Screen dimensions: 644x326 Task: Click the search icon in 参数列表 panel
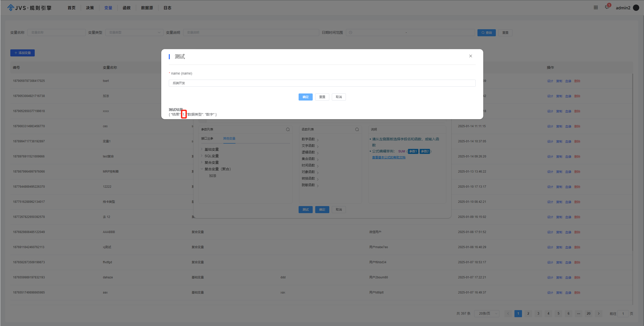pyautogui.click(x=288, y=129)
